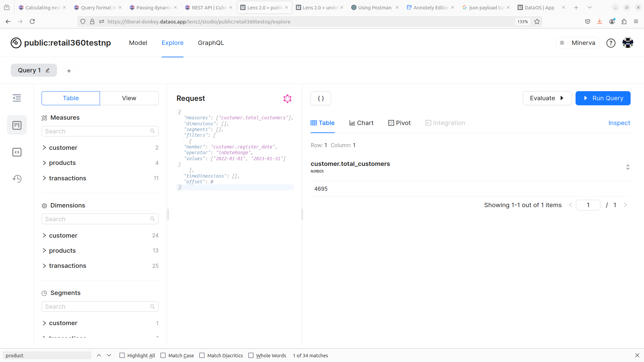Click the code/JSON formatter icon

[x=321, y=98]
